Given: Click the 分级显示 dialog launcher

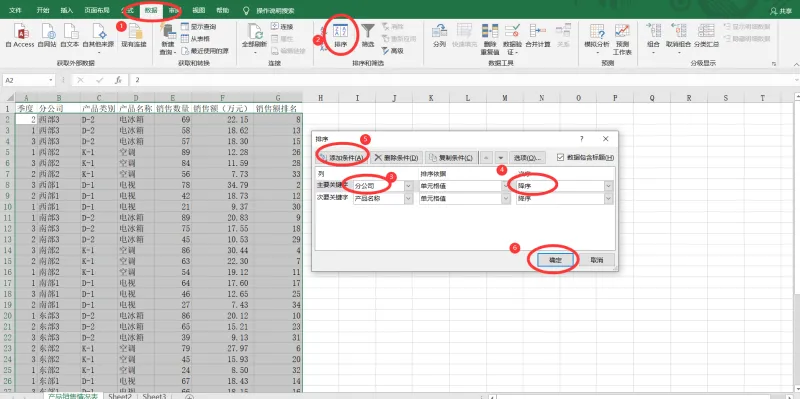Looking at the screenshot, I should pos(774,64).
